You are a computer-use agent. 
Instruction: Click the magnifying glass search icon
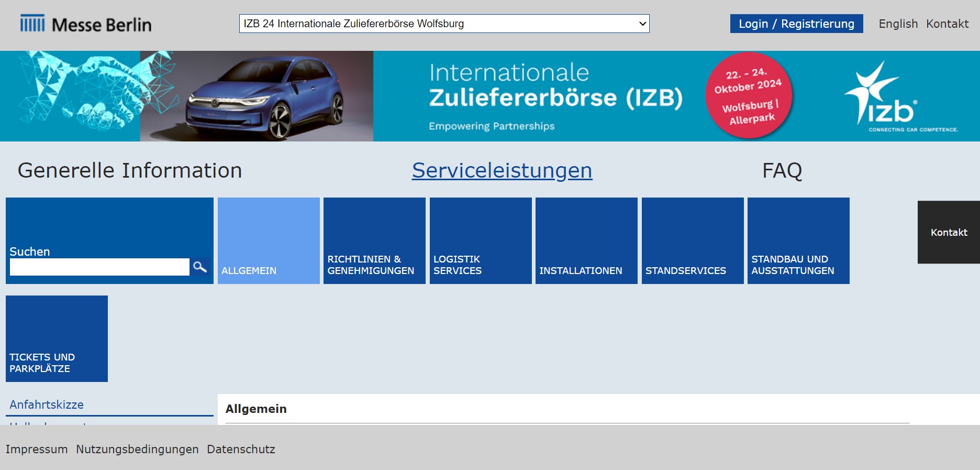coord(199,267)
